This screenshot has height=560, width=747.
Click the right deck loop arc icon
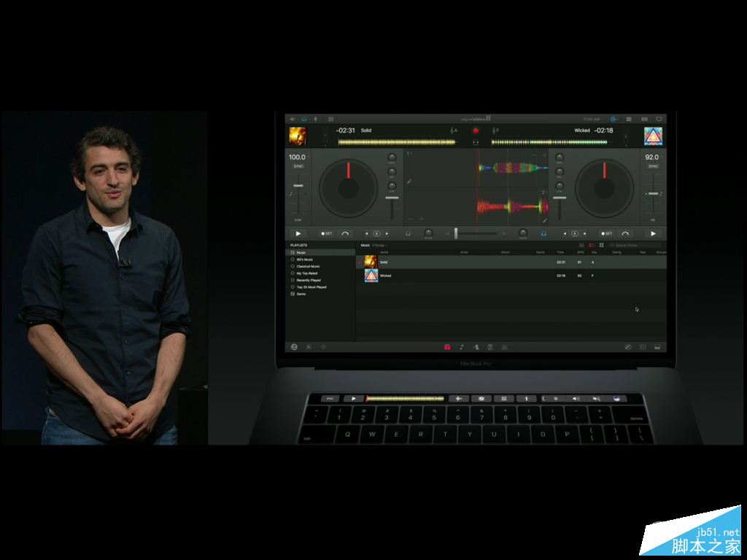[625, 234]
